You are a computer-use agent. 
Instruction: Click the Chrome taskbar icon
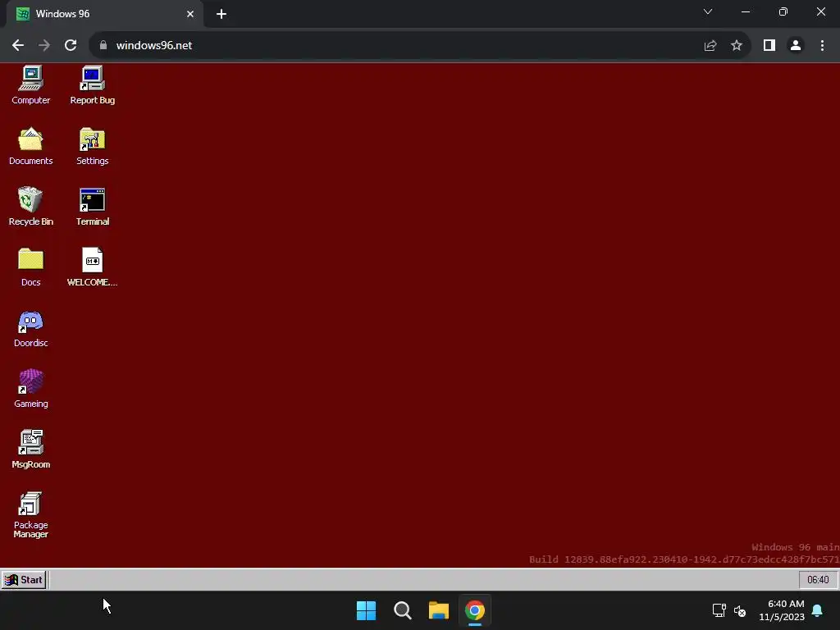pos(475,610)
